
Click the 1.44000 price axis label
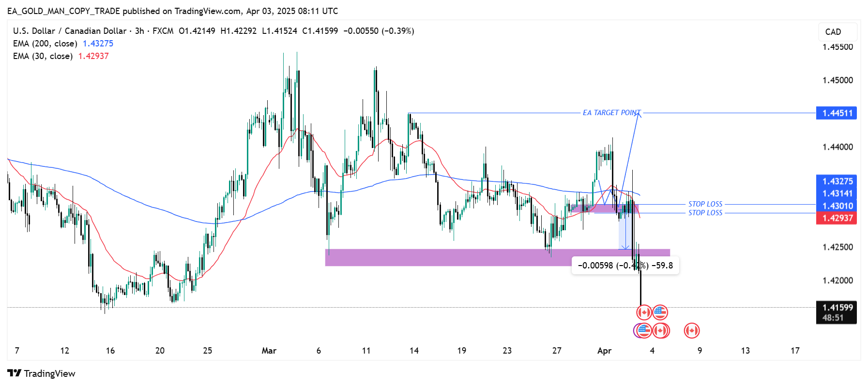[838, 147]
